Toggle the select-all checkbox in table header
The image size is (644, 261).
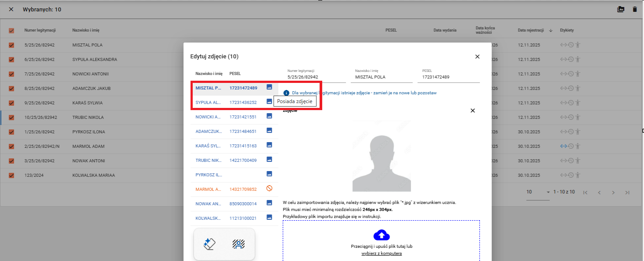tap(12, 31)
